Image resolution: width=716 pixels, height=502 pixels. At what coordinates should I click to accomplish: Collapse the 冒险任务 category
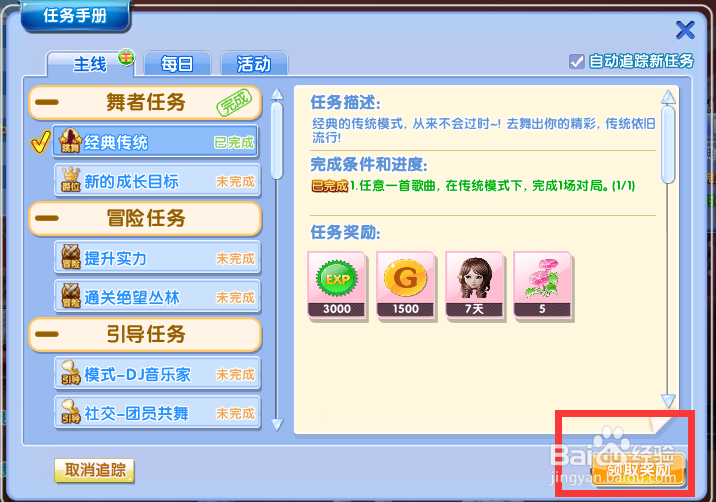[x=47, y=218]
